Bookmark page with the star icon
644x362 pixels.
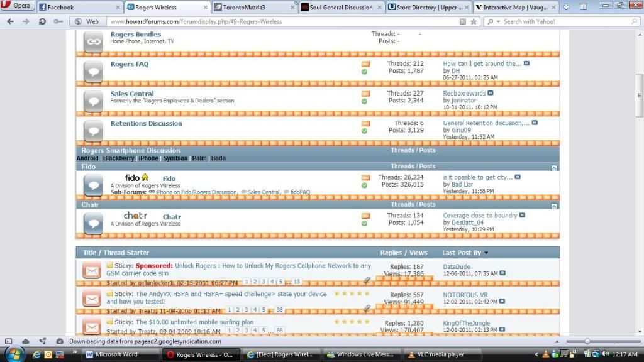tap(474, 22)
